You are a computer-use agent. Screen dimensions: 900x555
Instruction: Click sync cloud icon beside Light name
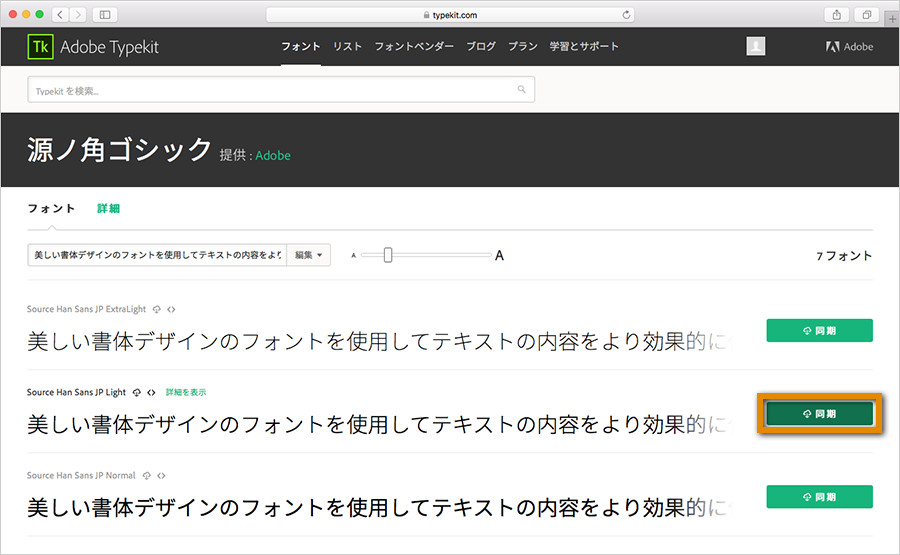pos(137,393)
